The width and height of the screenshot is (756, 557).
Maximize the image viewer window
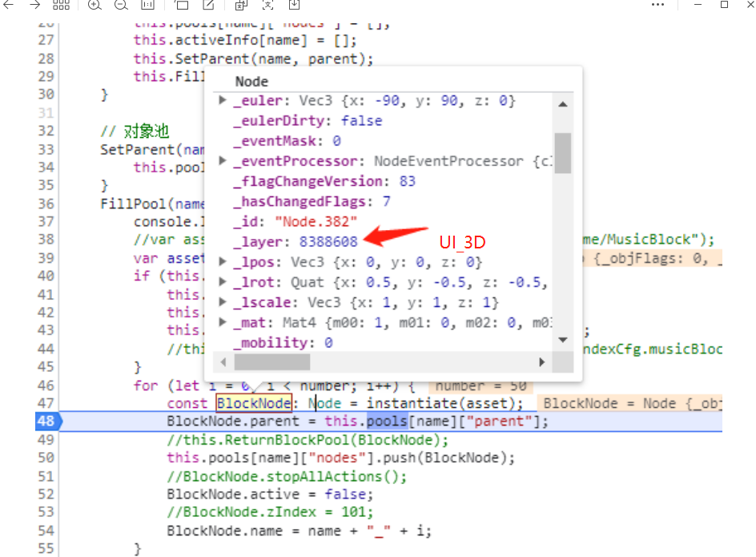click(724, 4)
